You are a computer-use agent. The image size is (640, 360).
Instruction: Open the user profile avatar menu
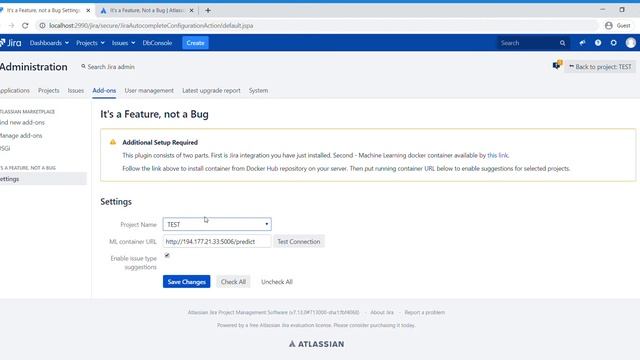point(631,43)
